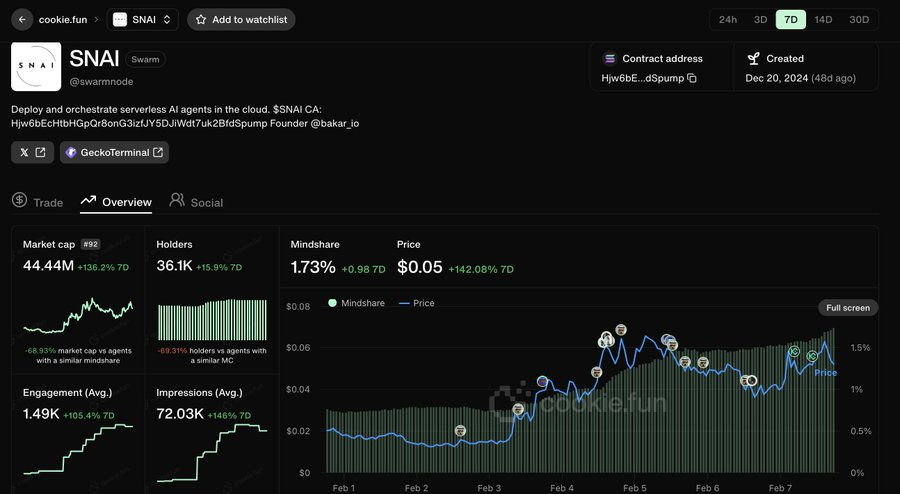The height and width of the screenshot is (494, 900).
Task: Open the X profile external link
Action: pyautogui.click(x=32, y=152)
